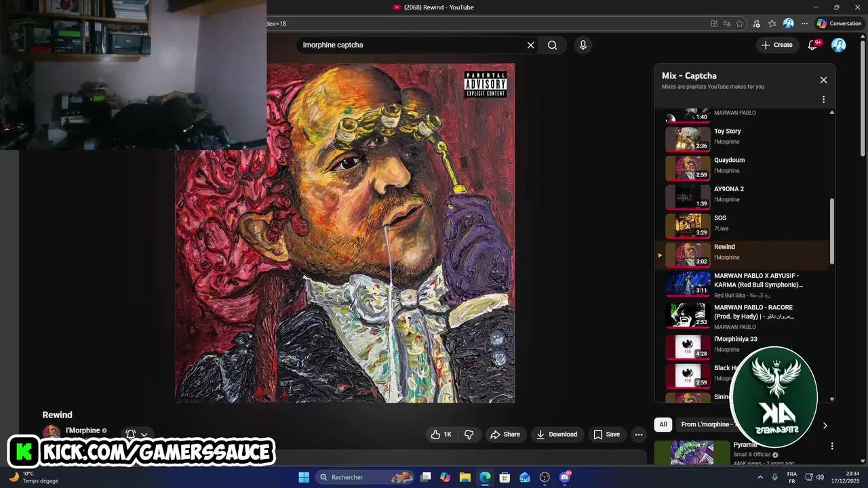The image size is (868, 488).
Task: Click the address bar apps icon
Action: (714, 24)
